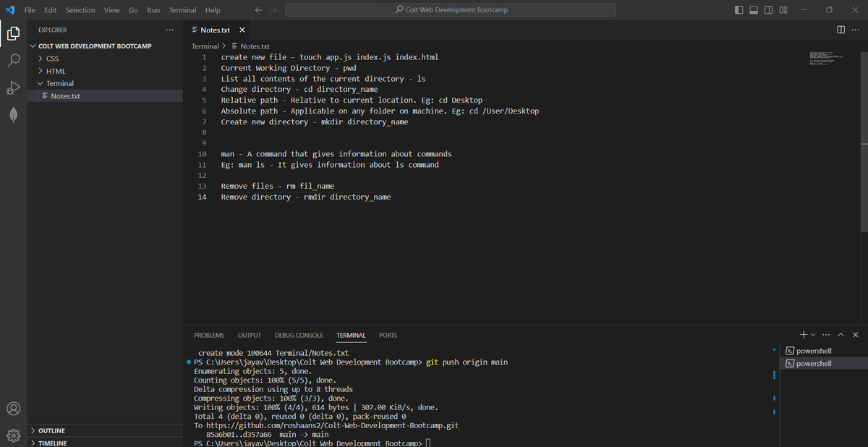Open the View menu
868x447 pixels.
pos(111,10)
